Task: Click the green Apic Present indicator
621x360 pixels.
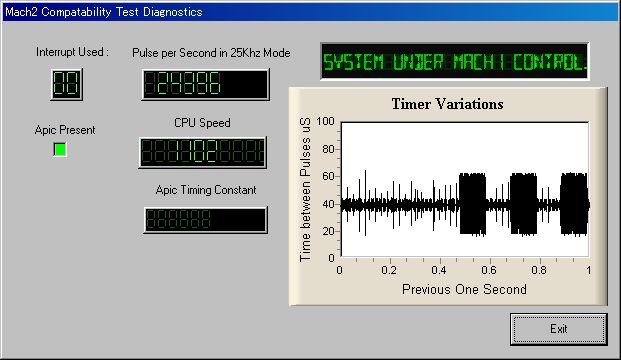Action: (60, 149)
